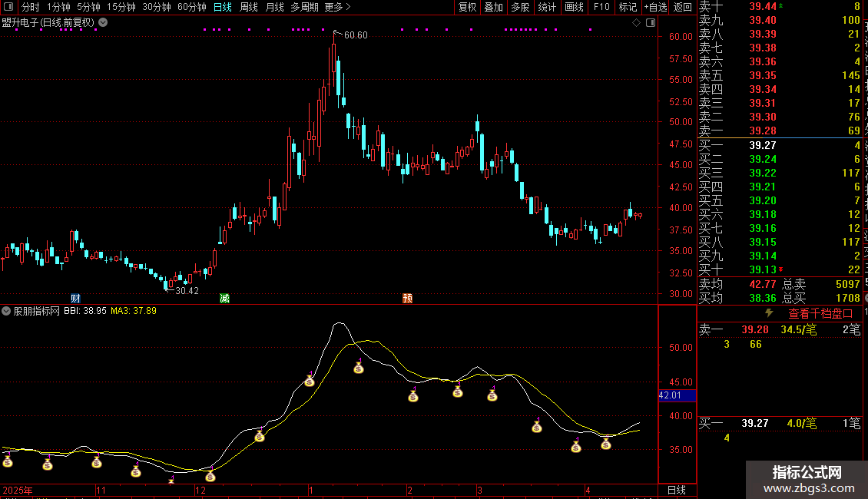This screenshot has width=868, height=499.
Task: Click the 财 financial marker on chart
Action: pyautogui.click(x=75, y=298)
